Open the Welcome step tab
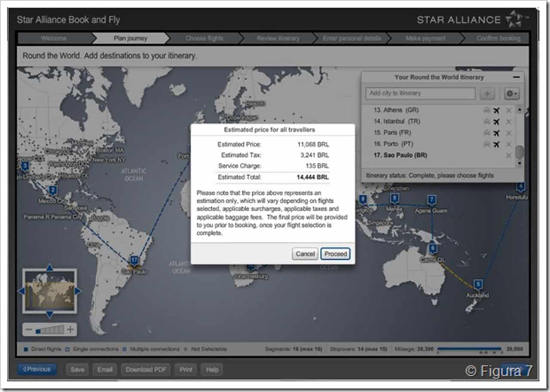This screenshot has height=392, width=550. coord(54,38)
